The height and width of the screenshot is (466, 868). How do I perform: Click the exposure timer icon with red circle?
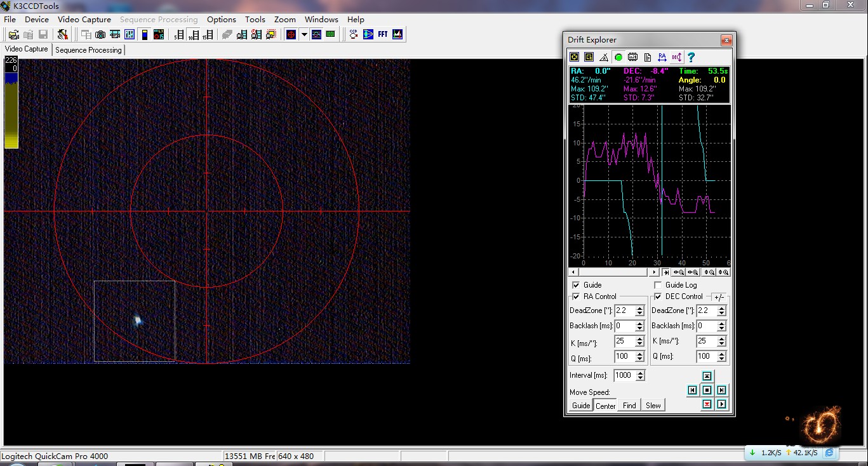click(159, 34)
